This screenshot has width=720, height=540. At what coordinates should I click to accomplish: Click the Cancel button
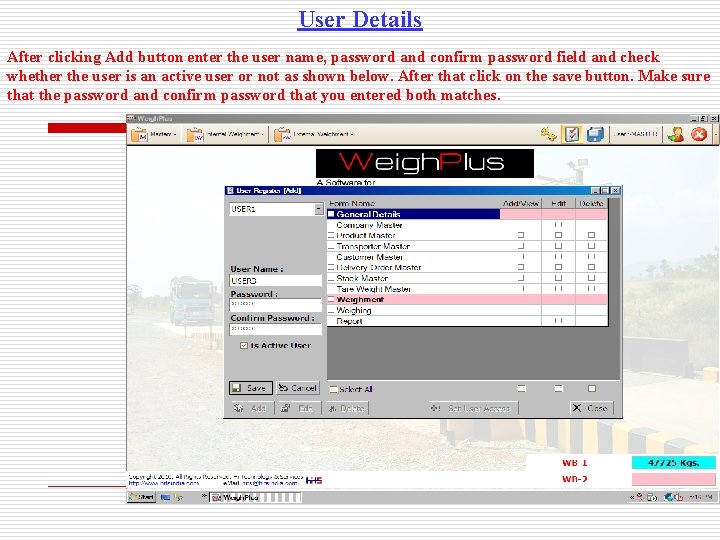pos(298,388)
